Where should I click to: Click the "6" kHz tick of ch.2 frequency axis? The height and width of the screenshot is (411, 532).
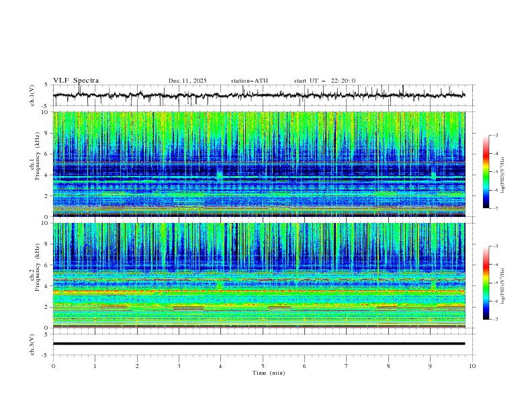click(48, 265)
